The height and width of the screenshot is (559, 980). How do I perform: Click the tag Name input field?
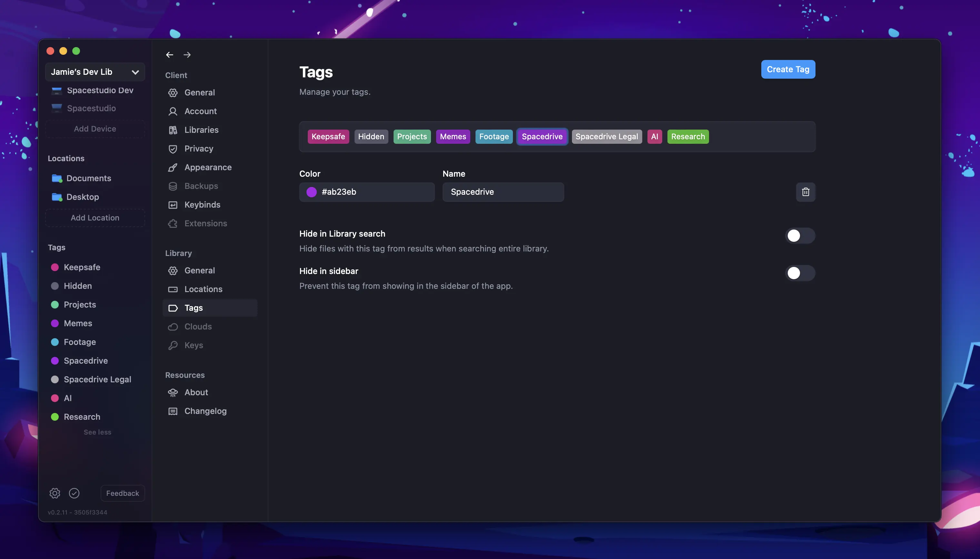pyautogui.click(x=503, y=192)
